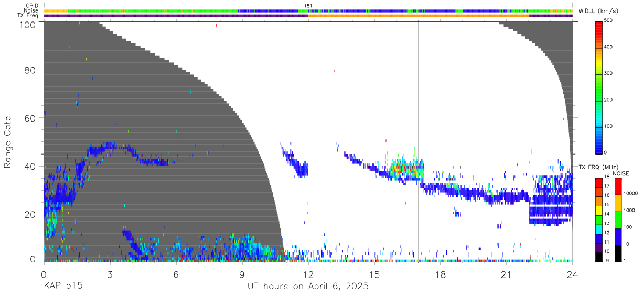Screen dimensions: 644x297
Task: Click the Noise time-series strip above the plot
Action: point(308,10)
